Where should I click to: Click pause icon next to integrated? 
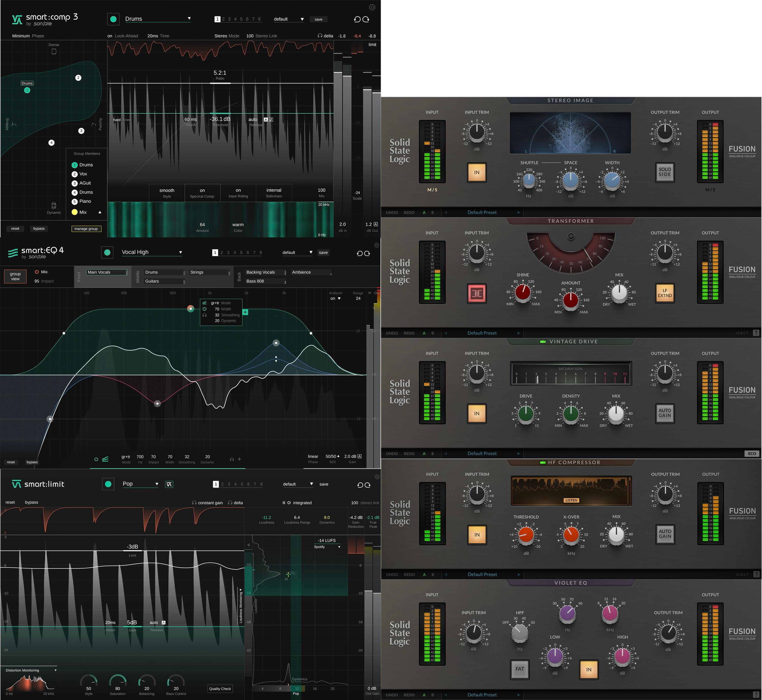[284, 503]
